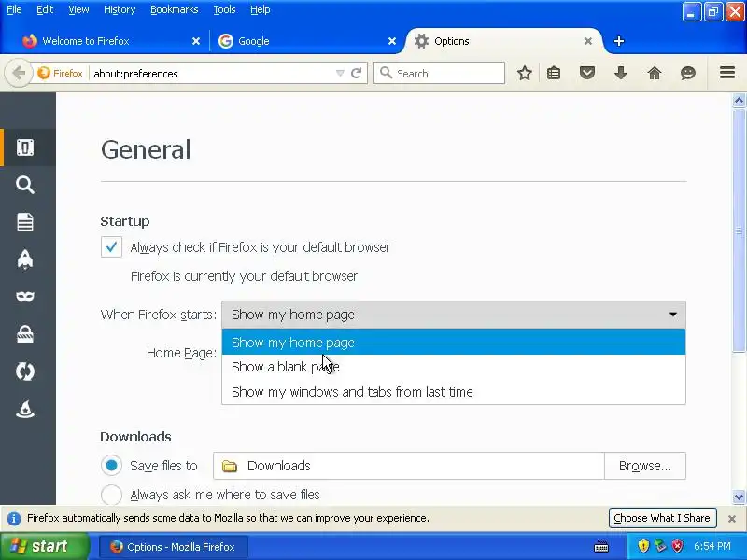
Task: Go to the Home page icon
Action: coord(655,73)
